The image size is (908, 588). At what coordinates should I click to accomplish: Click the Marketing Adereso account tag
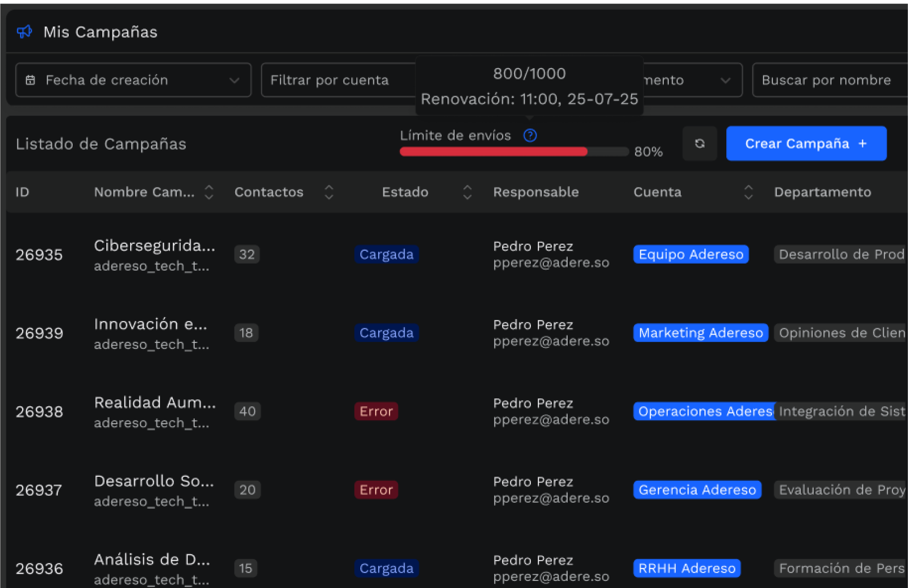[x=700, y=333]
